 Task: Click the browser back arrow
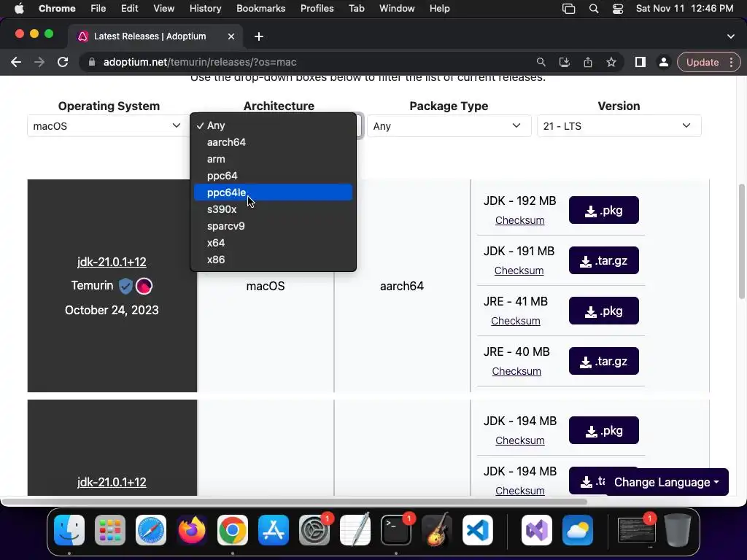pyautogui.click(x=16, y=63)
